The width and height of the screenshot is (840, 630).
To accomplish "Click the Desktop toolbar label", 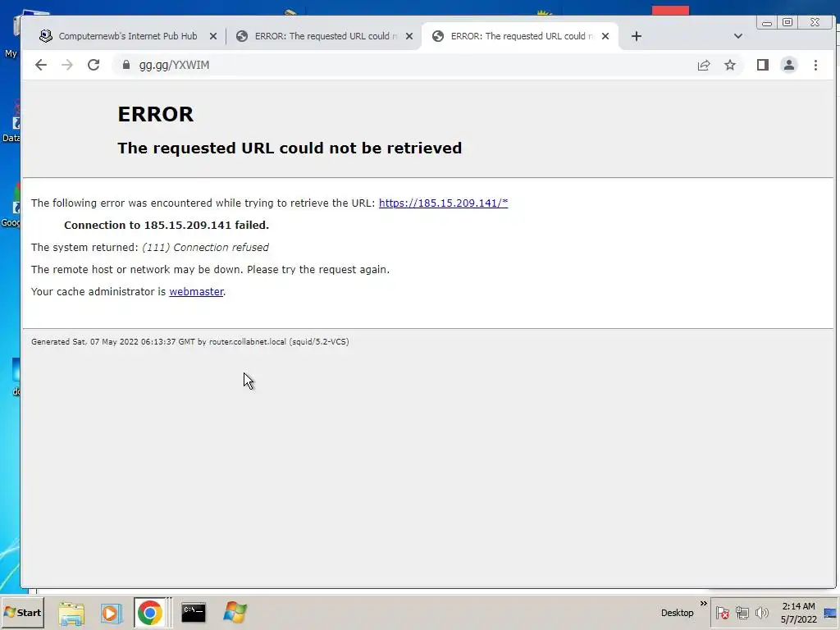I will coord(677,613).
